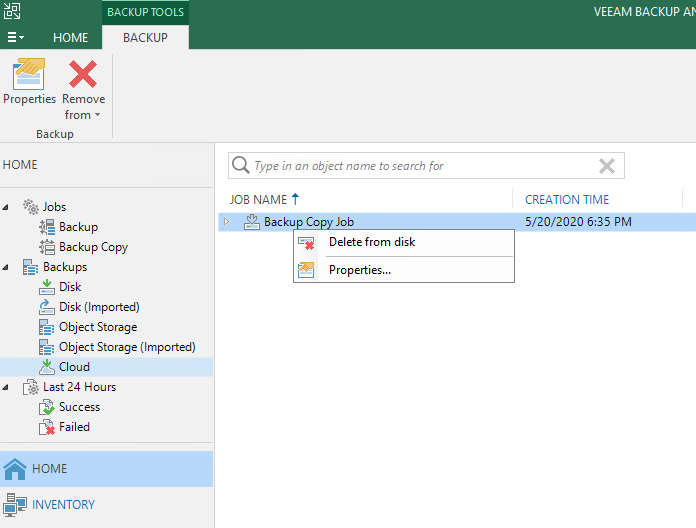The height and width of the screenshot is (528, 696).
Task: Open Object Storage backups node
Action: tap(98, 327)
